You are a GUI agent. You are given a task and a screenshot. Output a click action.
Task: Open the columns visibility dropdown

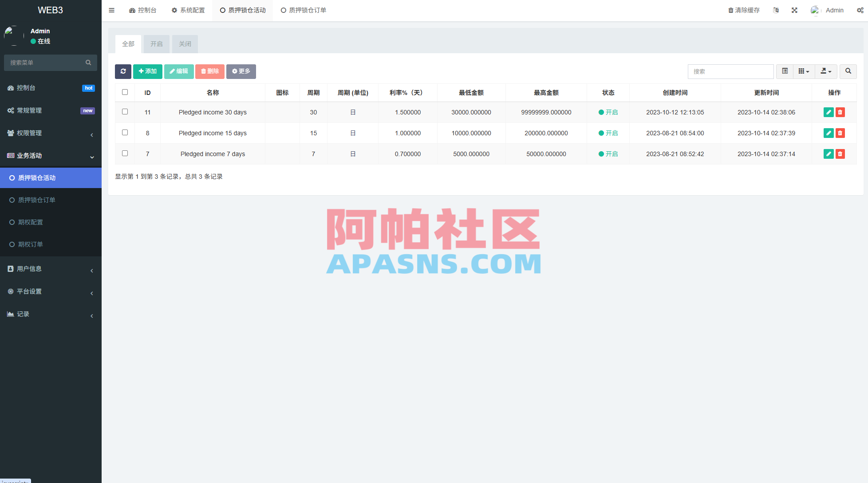804,71
